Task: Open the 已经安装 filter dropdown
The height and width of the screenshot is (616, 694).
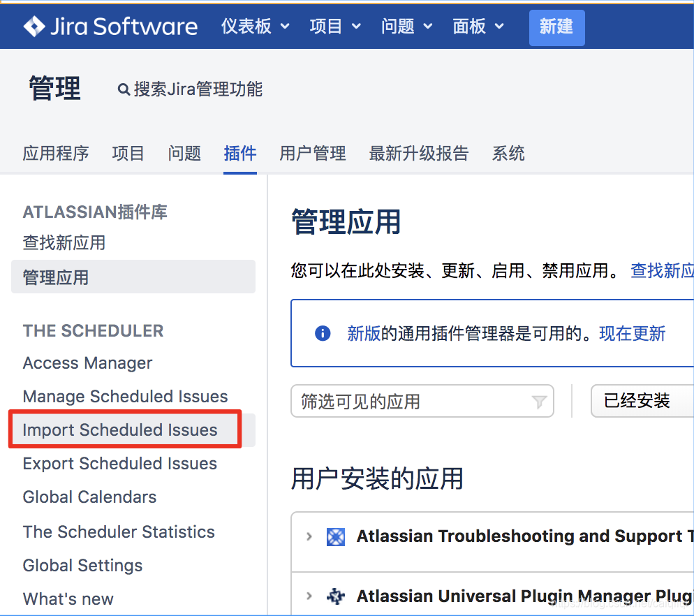Action: [642, 401]
